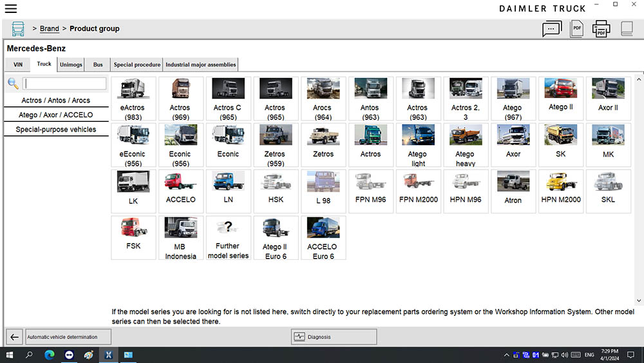
Task: Select HPN M2000 model series
Action: [x=561, y=191]
